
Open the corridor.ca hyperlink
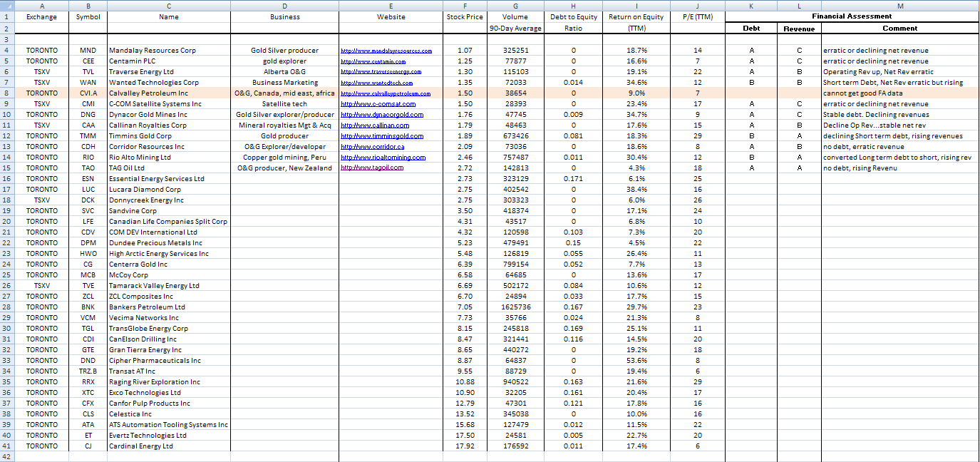pos(373,147)
